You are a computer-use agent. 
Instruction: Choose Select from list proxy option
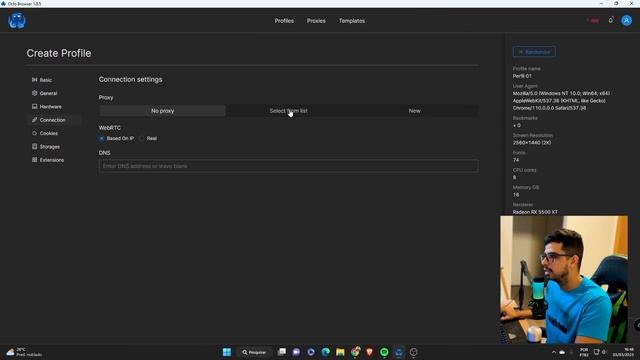pyautogui.click(x=289, y=111)
